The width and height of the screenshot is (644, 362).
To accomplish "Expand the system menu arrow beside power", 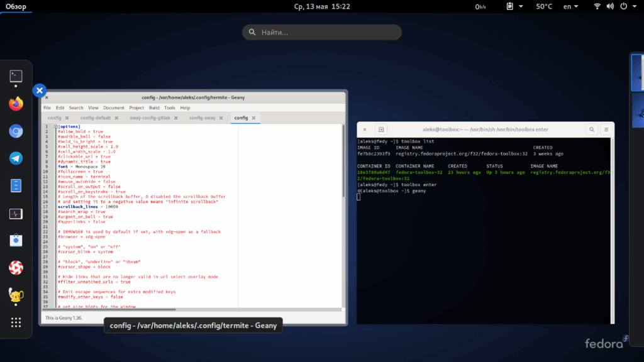I will coord(635,6).
